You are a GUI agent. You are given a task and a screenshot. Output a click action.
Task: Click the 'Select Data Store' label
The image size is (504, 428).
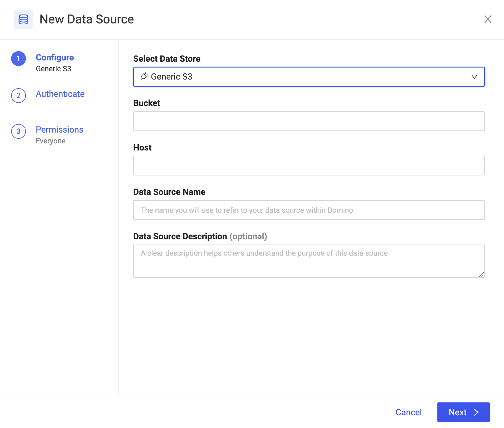167,59
